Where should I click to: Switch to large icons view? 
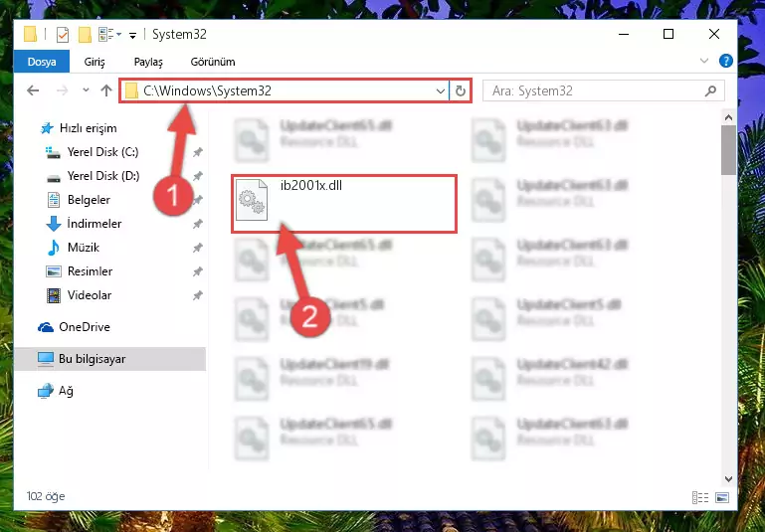click(722, 497)
